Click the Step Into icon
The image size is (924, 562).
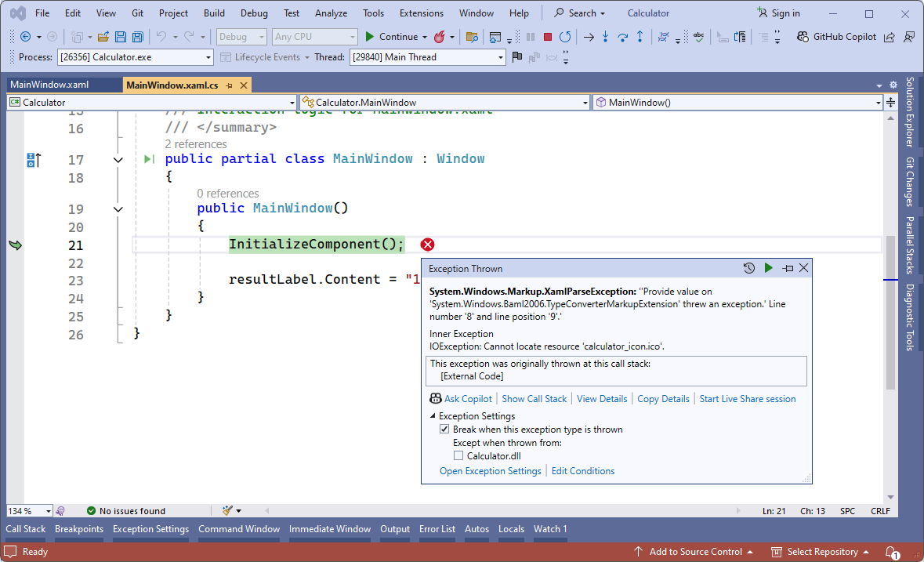pyautogui.click(x=605, y=37)
